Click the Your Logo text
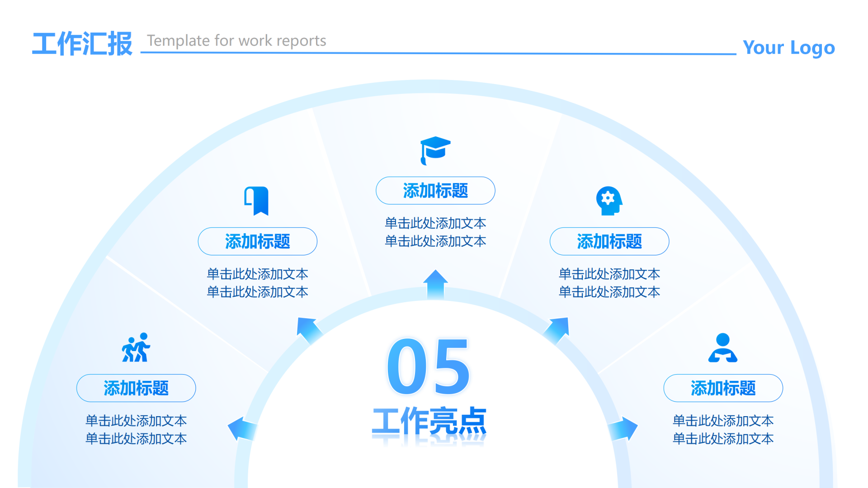This screenshot has height=488, width=868. [x=788, y=47]
